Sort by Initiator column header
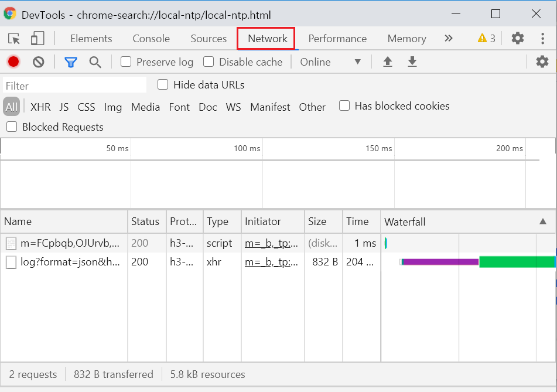The height and width of the screenshot is (392, 557). tap(272, 221)
